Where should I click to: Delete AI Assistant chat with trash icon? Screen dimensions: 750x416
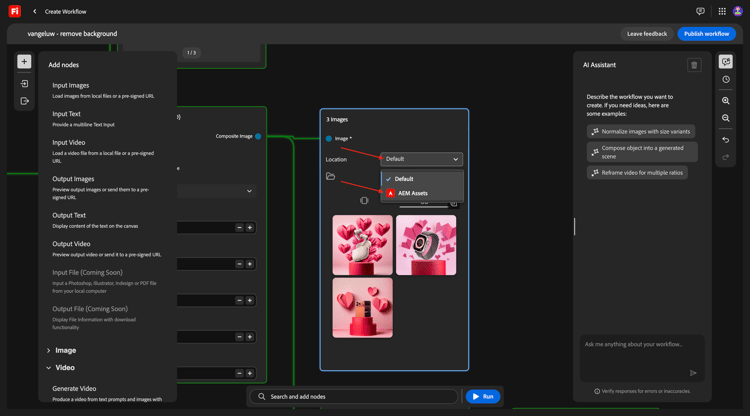click(694, 65)
